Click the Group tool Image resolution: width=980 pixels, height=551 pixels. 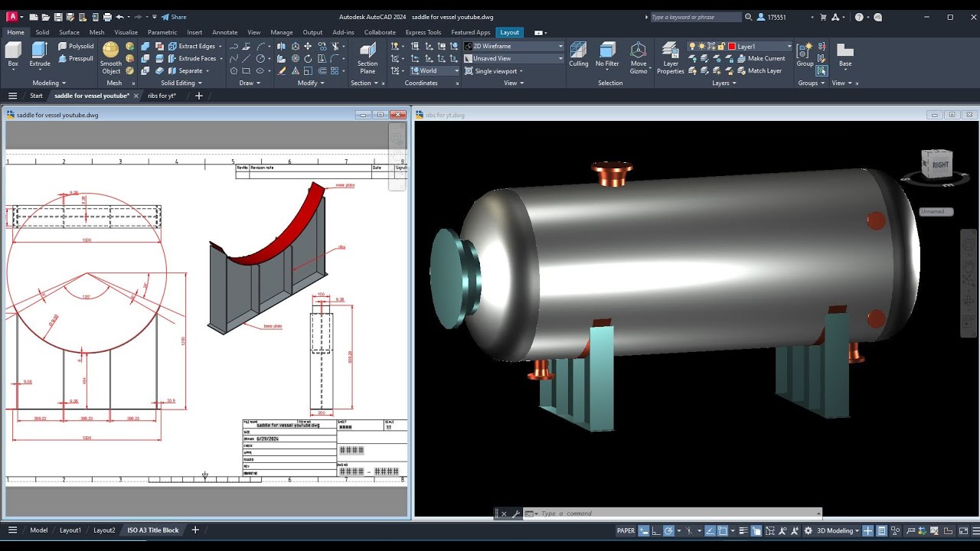805,54
